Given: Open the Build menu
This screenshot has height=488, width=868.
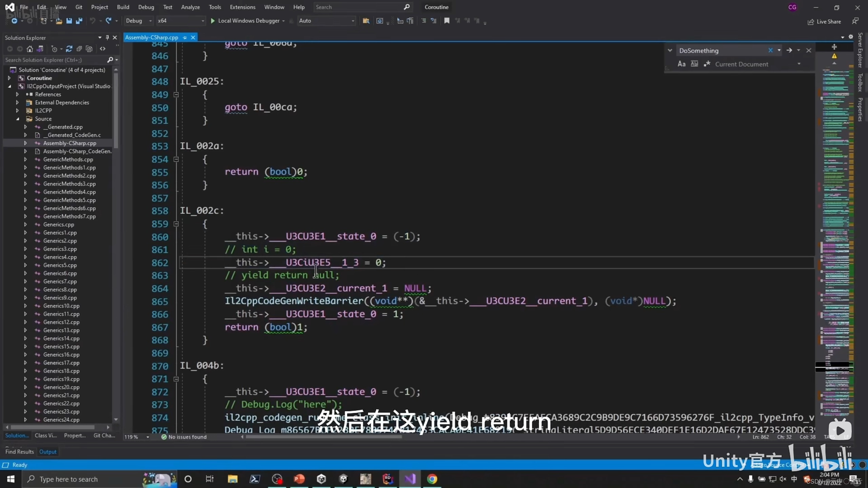Looking at the screenshot, I should tap(123, 7).
